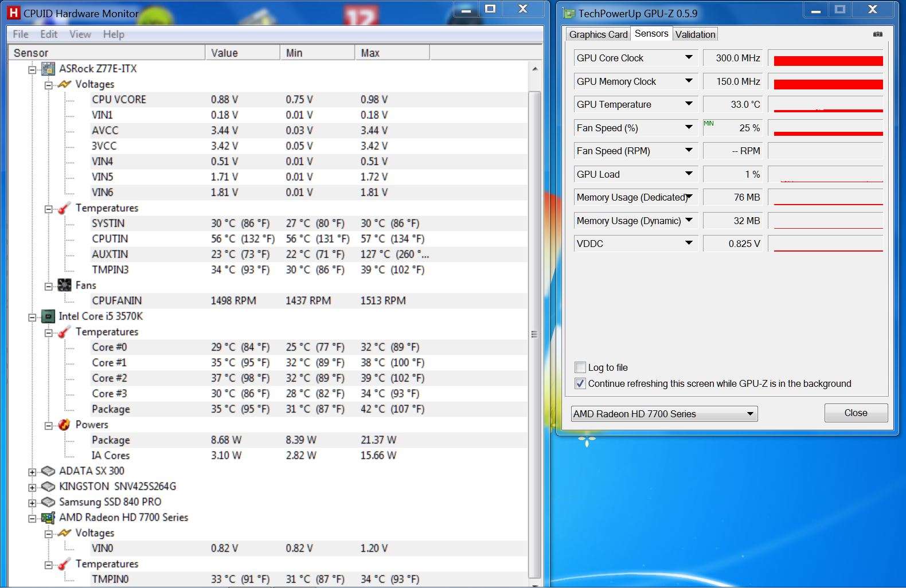The width and height of the screenshot is (906, 588).
Task: Click the graphics card icon in the HWMonitor tree
Action: (x=49, y=518)
